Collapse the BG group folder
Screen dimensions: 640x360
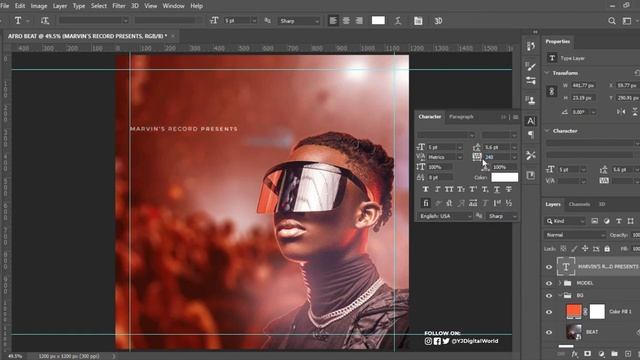[x=560, y=295]
